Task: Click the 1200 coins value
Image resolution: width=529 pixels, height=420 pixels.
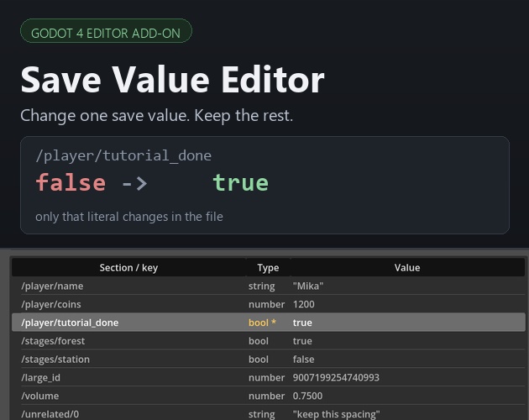Action: 304,304
